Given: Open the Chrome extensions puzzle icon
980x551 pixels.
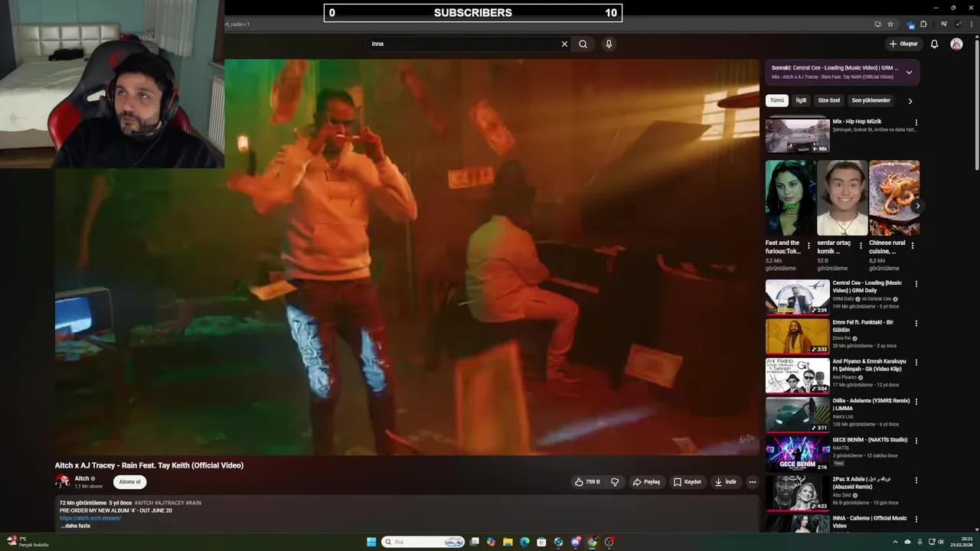Looking at the screenshot, I should tap(923, 24).
